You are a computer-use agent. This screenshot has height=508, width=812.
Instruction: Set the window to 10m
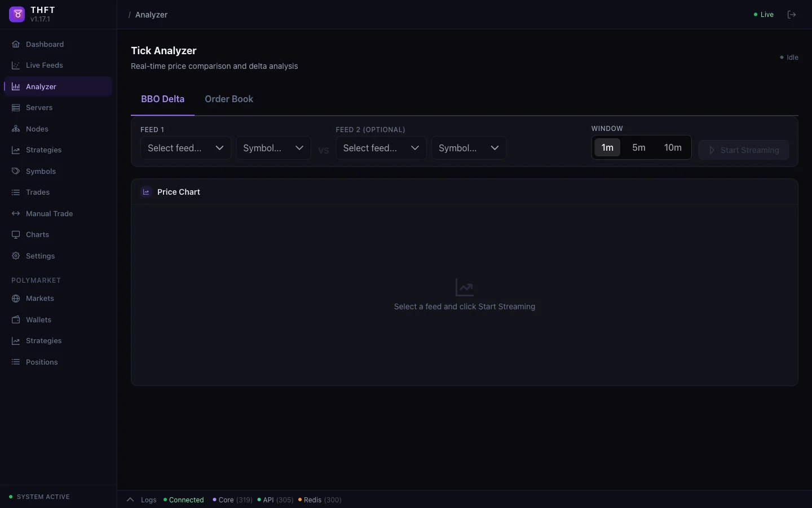(673, 148)
